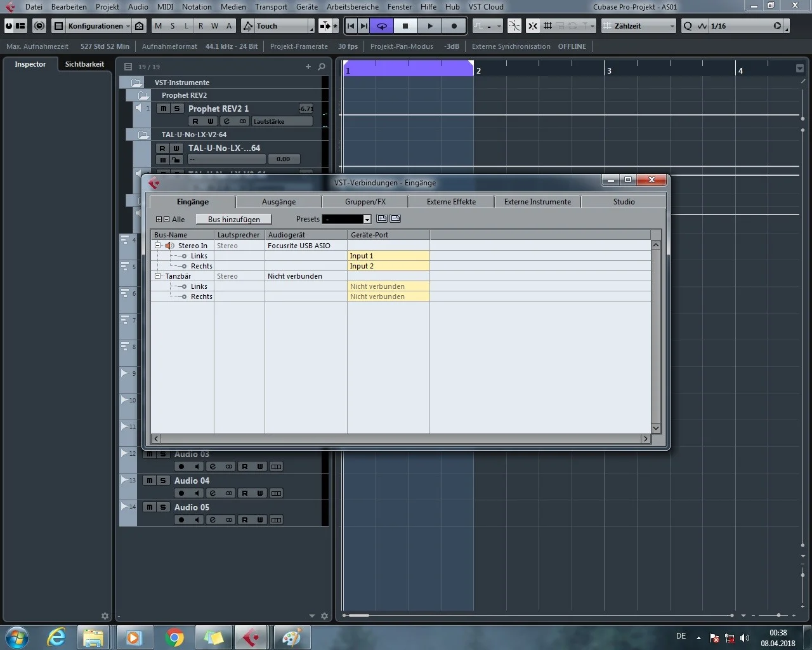Viewport: 812px width, 650px height.
Task: Click the Bus hinzufügen button
Action: coord(234,219)
